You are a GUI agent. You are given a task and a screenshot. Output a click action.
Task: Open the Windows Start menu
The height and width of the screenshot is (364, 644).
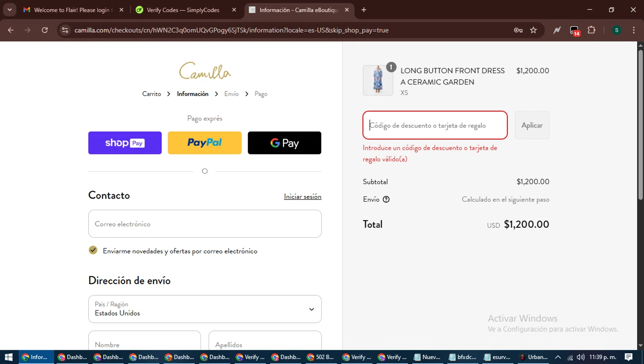[9, 357]
